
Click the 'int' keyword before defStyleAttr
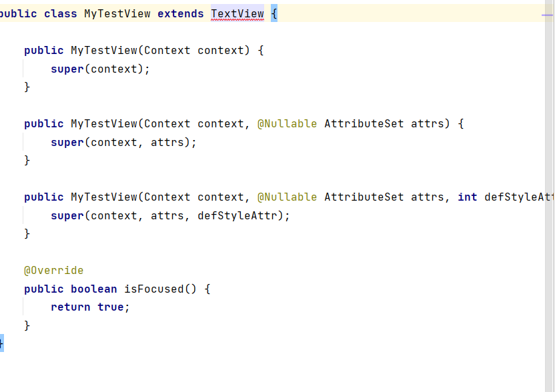[x=467, y=197]
